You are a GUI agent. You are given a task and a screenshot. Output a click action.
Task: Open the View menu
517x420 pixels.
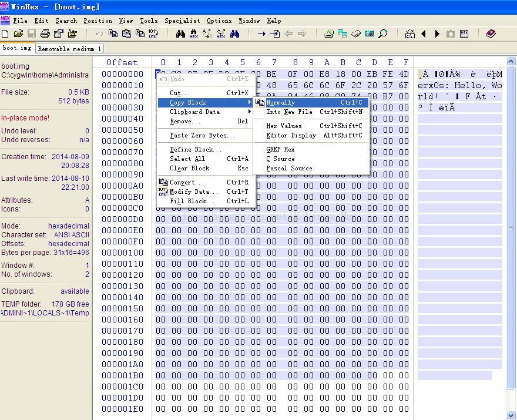coord(126,21)
